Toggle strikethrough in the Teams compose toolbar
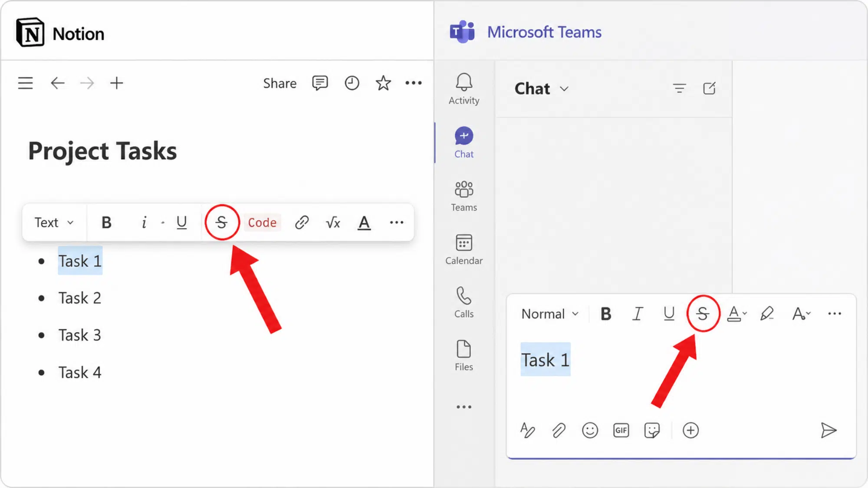The width and height of the screenshot is (868, 488). [703, 314]
